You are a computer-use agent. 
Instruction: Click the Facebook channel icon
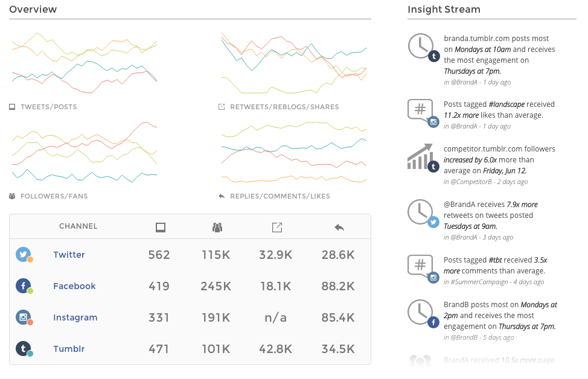(x=24, y=286)
